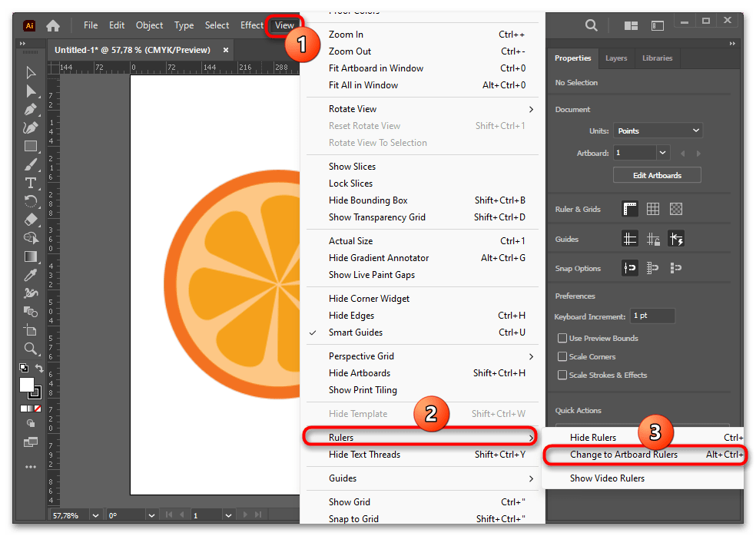Click the white fill color swatch
This screenshot has height=536, width=756.
click(x=27, y=384)
